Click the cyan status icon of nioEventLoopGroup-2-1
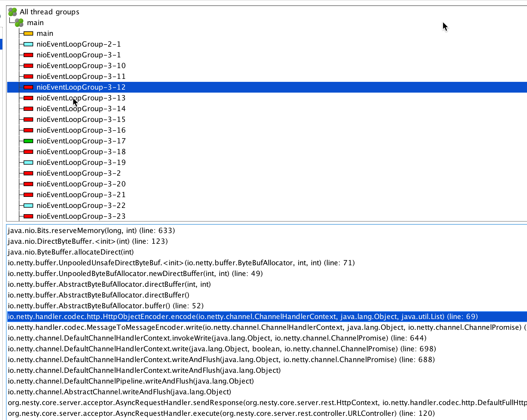The width and height of the screenshot is (527, 420). click(x=28, y=44)
